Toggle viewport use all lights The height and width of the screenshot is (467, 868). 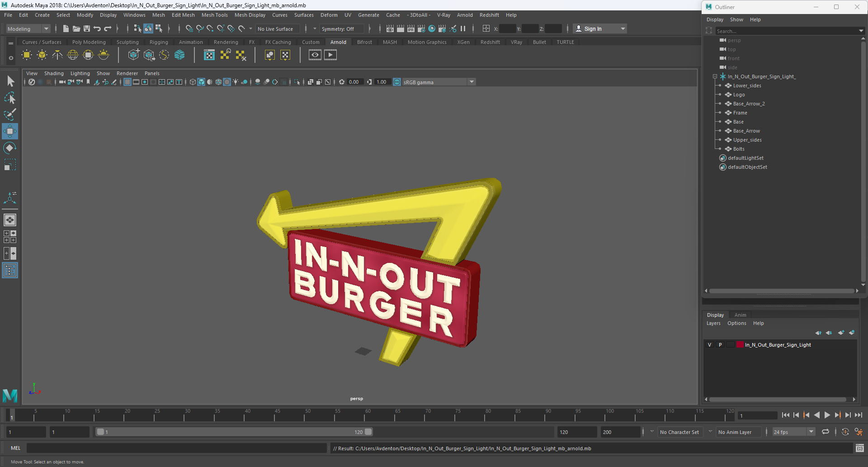click(x=236, y=82)
